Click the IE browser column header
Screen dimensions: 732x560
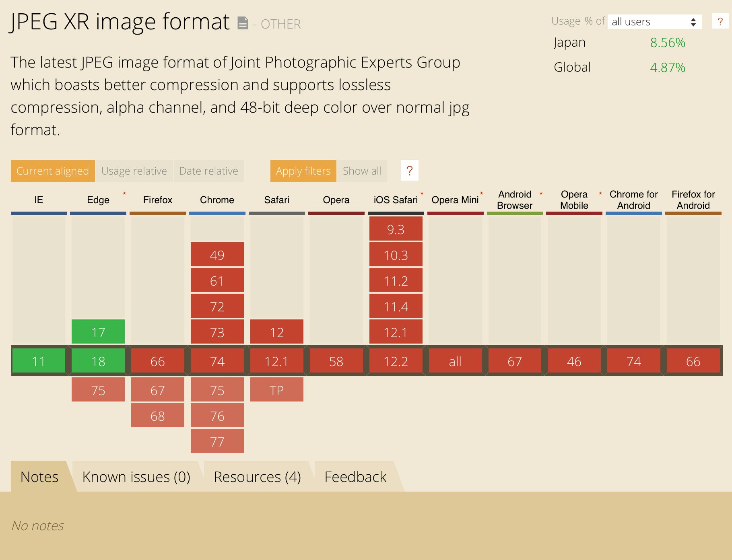(39, 200)
